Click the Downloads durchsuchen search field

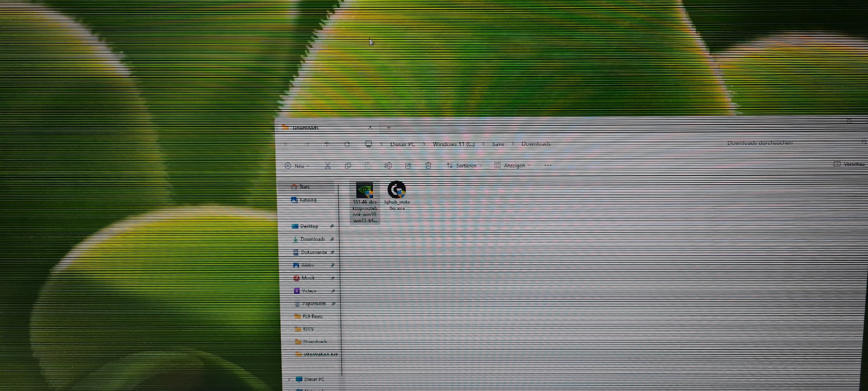[x=760, y=143]
